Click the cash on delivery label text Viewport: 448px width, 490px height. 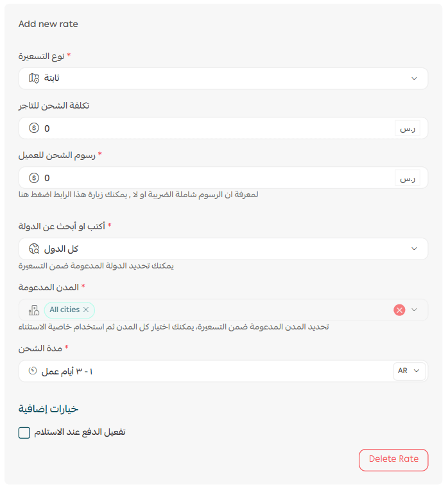pyautogui.click(x=80, y=432)
